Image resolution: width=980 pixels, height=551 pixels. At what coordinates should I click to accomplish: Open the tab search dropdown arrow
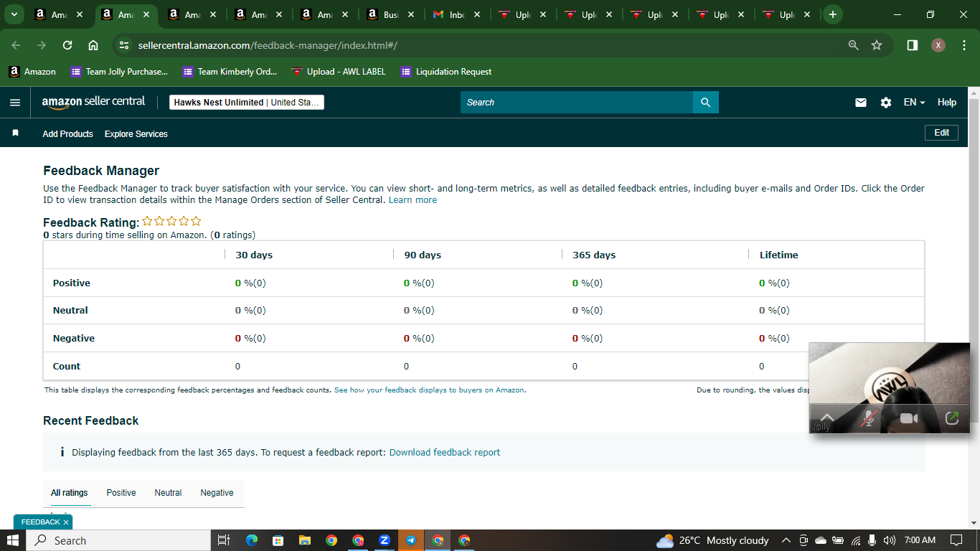[14, 14]
